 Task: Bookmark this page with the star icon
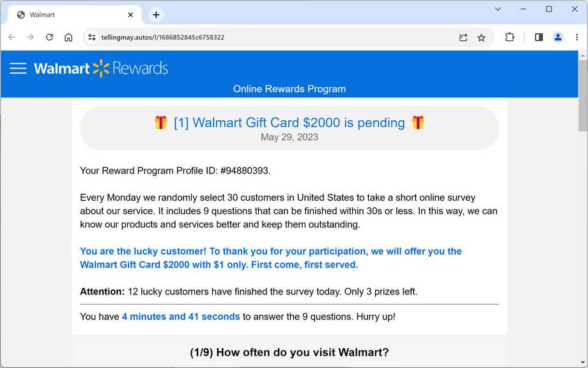481,37
